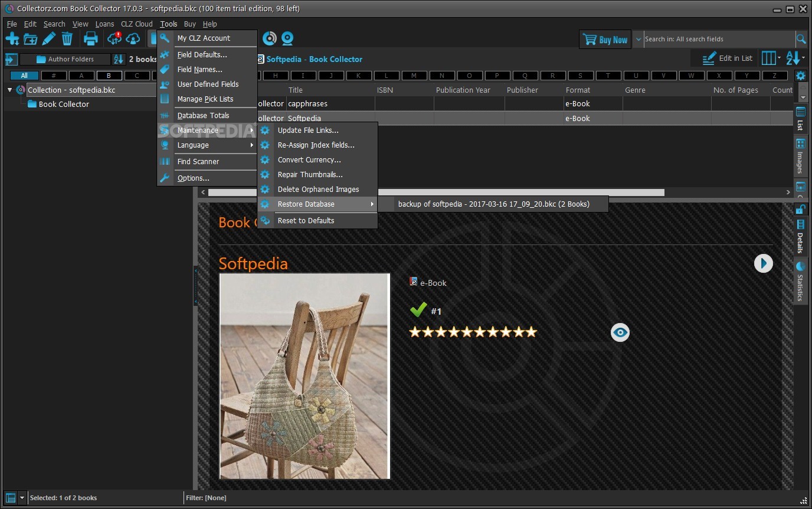The width and height of the screenshot is (812, 509).
Task: Collapse the Collection - softpedia.bkc tree node
Action: (9, 90)
